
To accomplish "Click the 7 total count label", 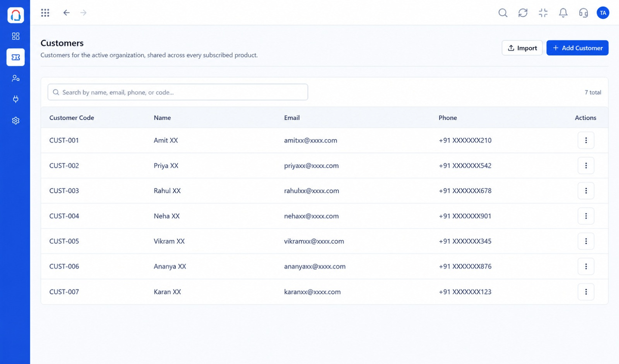I will (x=593, y=92).
